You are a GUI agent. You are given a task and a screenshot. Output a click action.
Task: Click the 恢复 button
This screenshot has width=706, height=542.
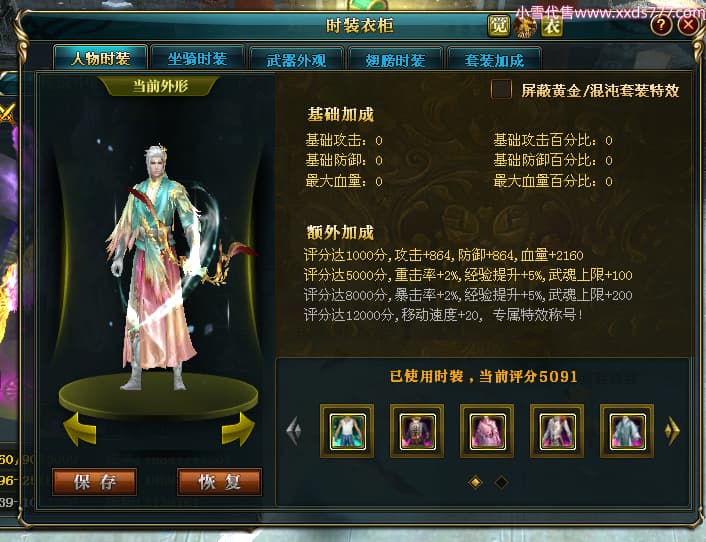pos(219,482)
